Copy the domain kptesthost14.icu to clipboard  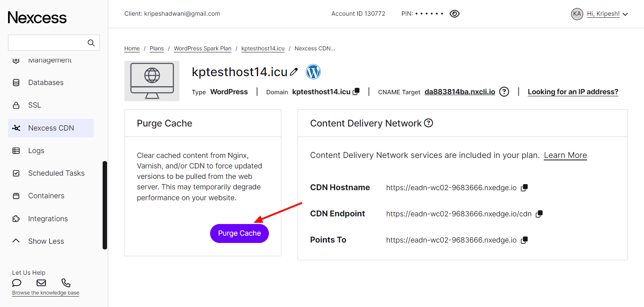(356, 91)
